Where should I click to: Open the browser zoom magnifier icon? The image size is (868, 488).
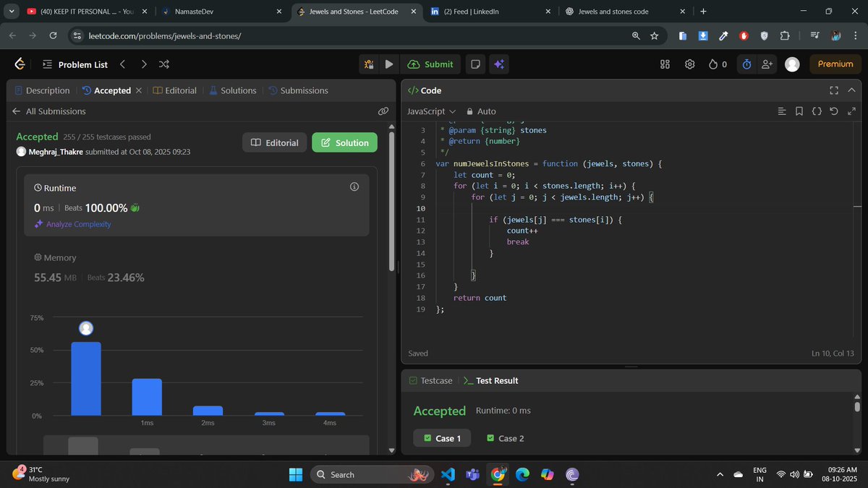[x=636, y=36]
